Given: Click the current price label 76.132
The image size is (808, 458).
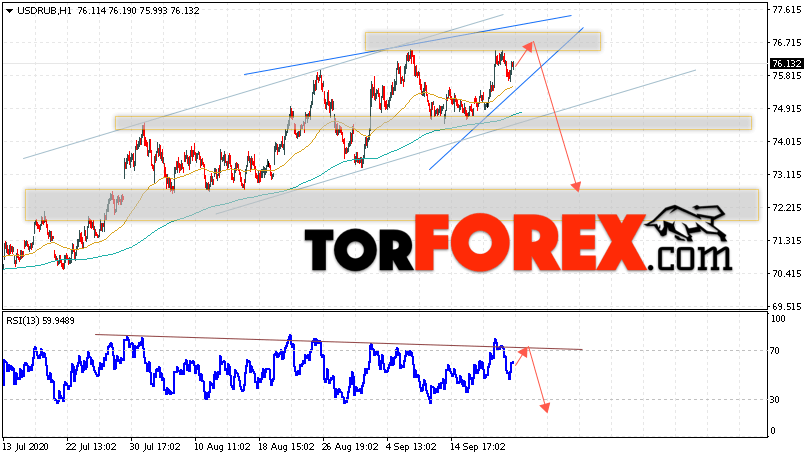Looking at the screenshot, I should (x=786, y=64).
